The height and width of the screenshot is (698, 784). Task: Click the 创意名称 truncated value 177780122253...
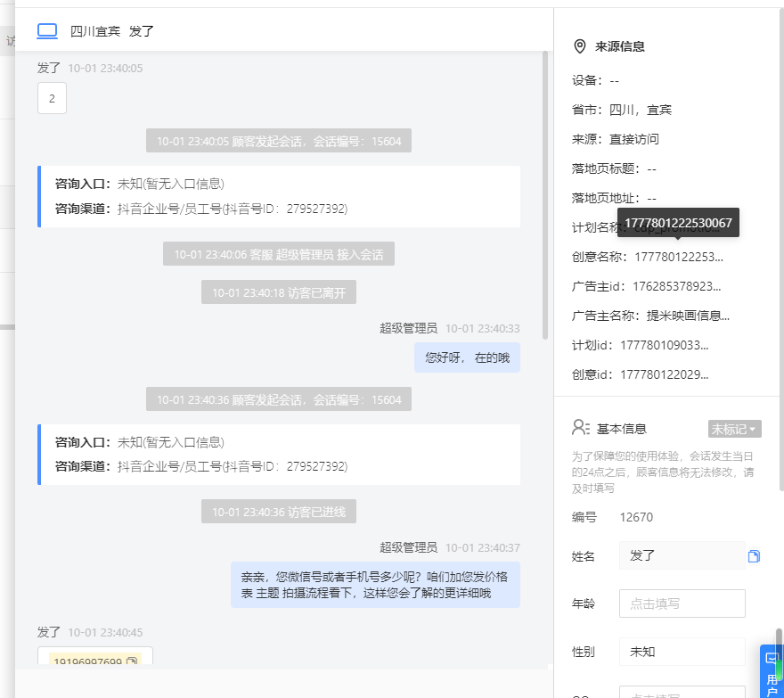click(x=679, y=258)
